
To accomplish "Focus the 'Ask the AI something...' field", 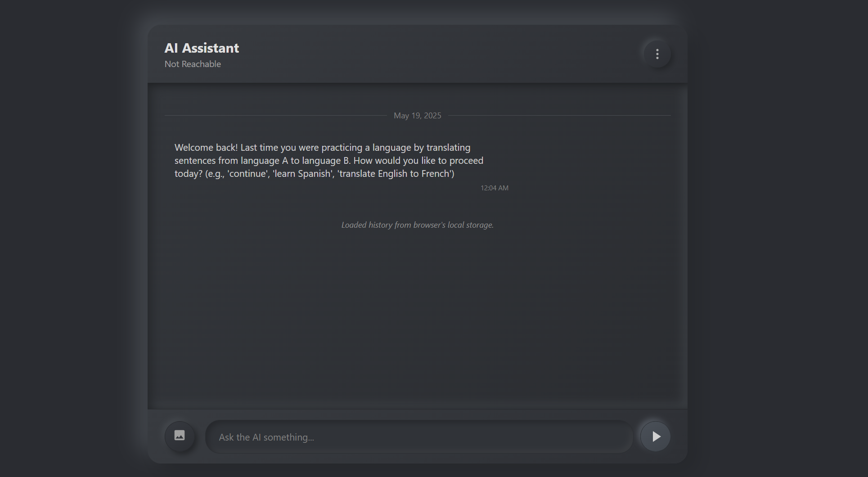I will coord(419,437).
